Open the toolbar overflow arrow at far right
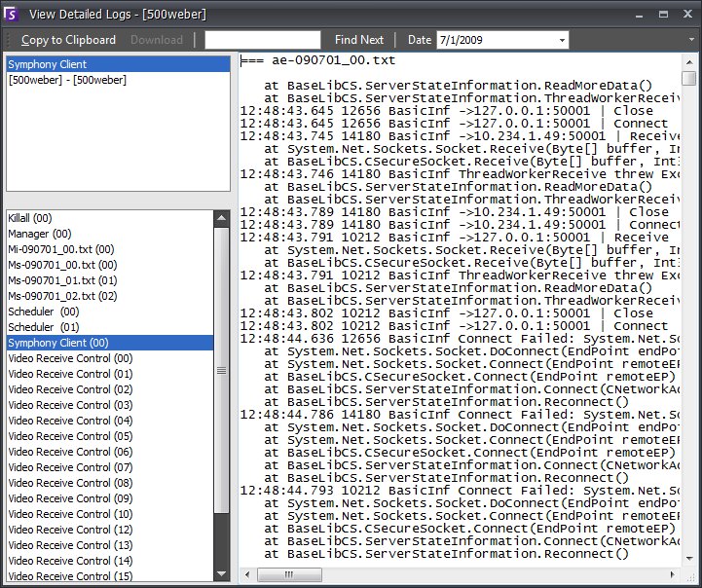Screen dimensions: 702x588 click(692, 40)
